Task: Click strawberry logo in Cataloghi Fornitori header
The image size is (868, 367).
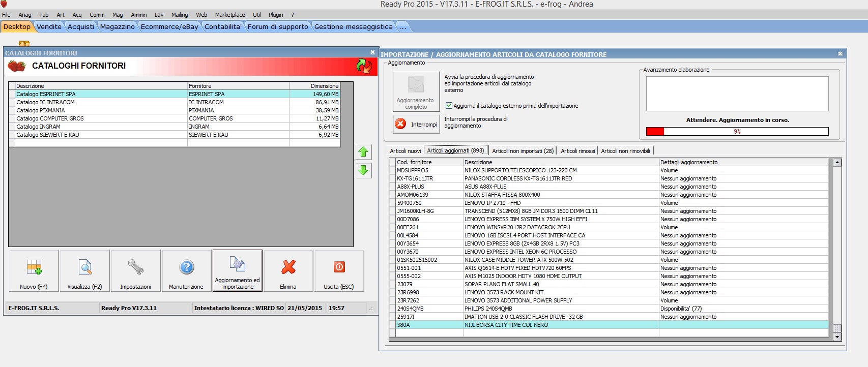Action: [x=17, y=66]
